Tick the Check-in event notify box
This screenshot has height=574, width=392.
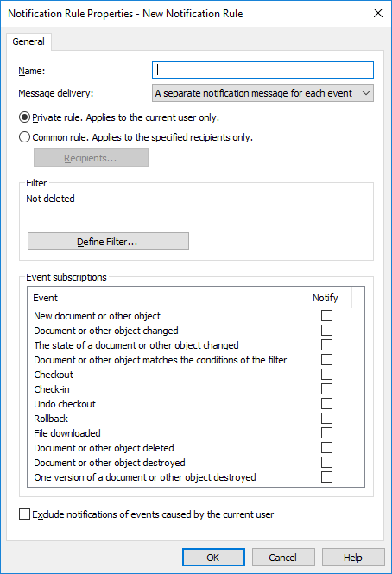326,388
